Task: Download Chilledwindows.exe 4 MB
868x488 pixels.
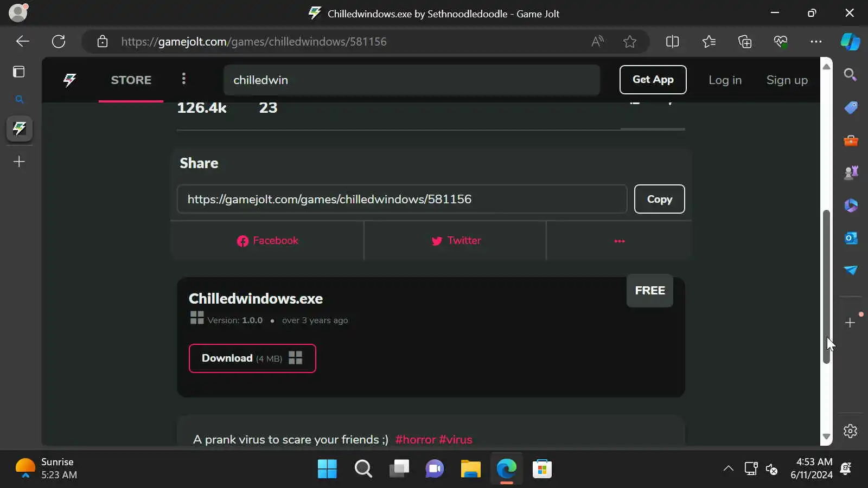Action: point(252,358)
